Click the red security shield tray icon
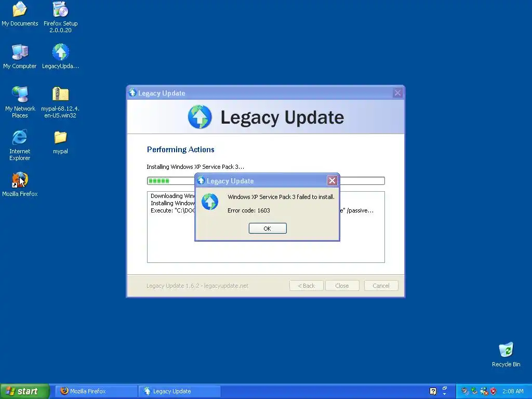The image size is (532, 399). (x=493, y=391)
